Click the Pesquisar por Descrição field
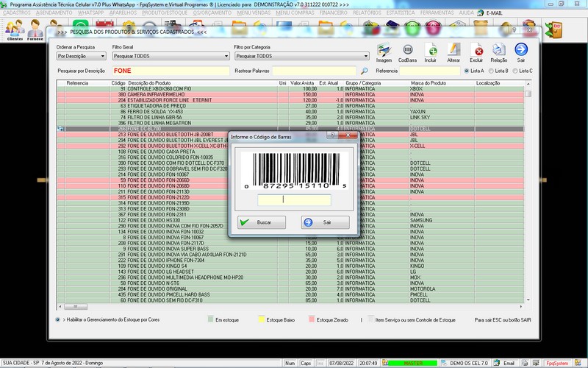The height and width of the screenshot is (368, 588). point(171,71)
